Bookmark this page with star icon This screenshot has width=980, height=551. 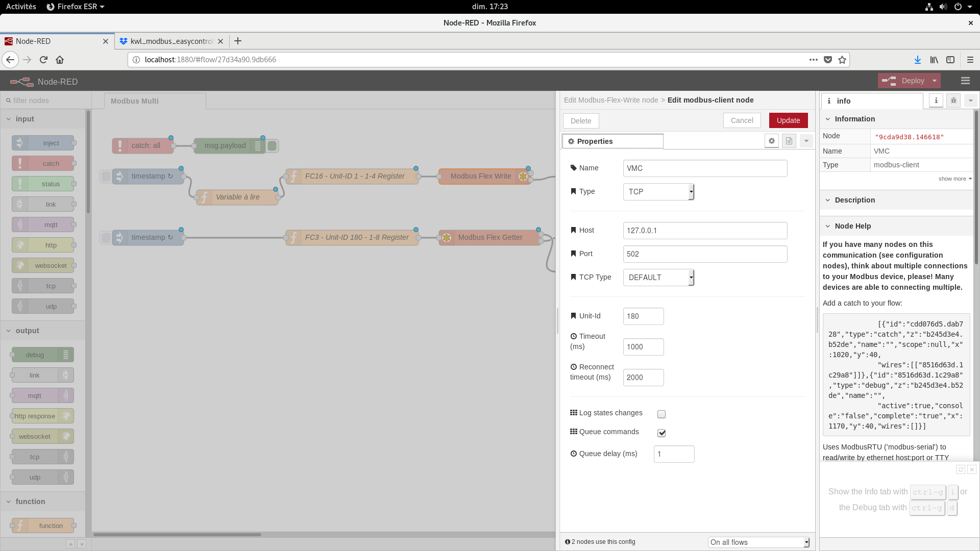click(x=842, y=60)
